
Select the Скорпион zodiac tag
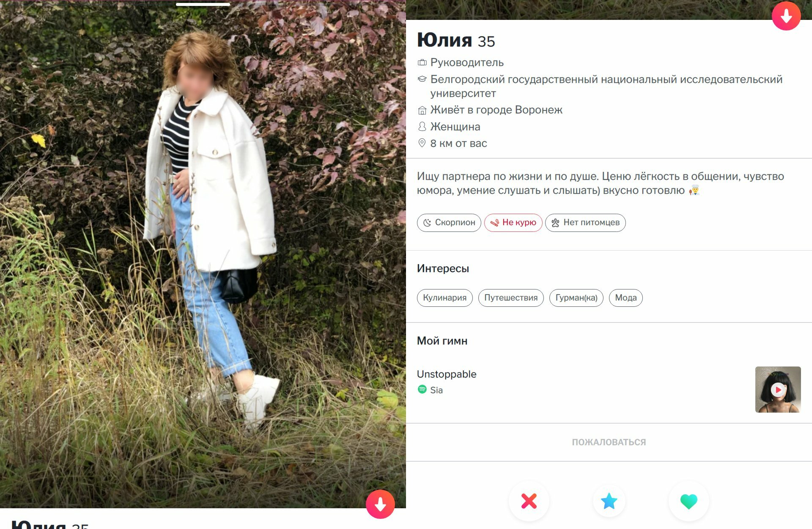[449, 223]
